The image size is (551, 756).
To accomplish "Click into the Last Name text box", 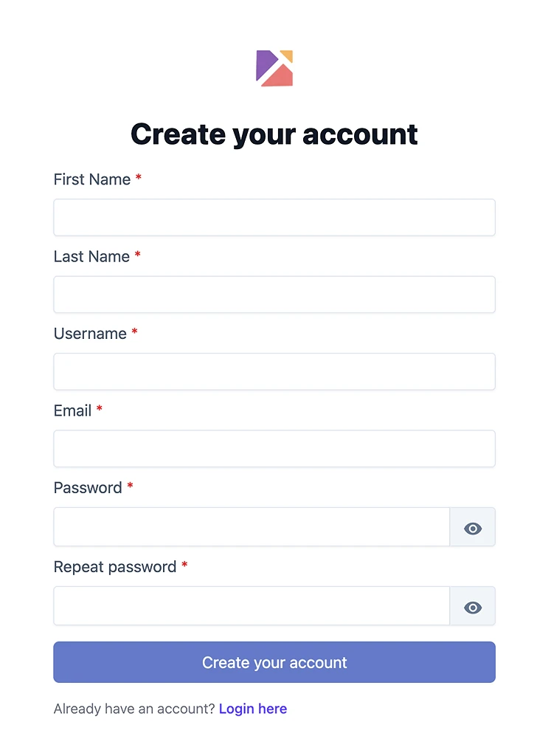I will [274, 295].
